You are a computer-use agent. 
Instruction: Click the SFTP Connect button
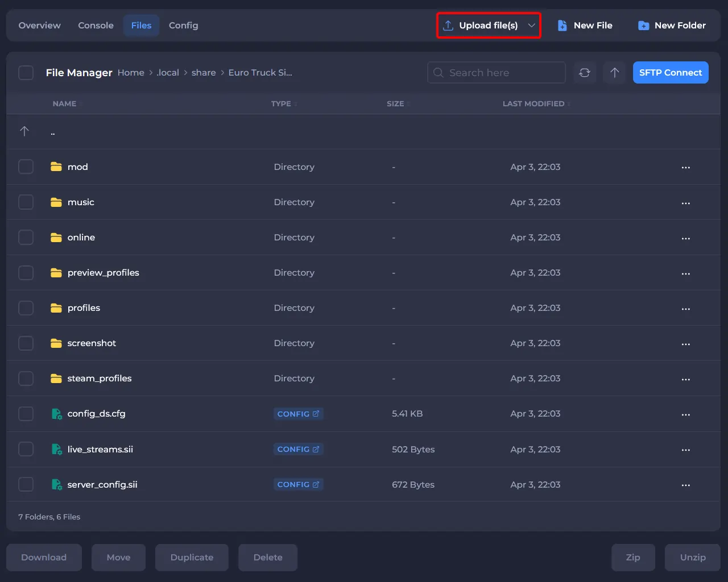[671, 73]
